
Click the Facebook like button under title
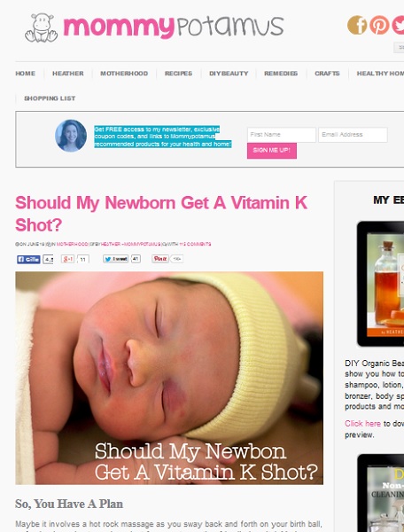[x=29, y=259]
